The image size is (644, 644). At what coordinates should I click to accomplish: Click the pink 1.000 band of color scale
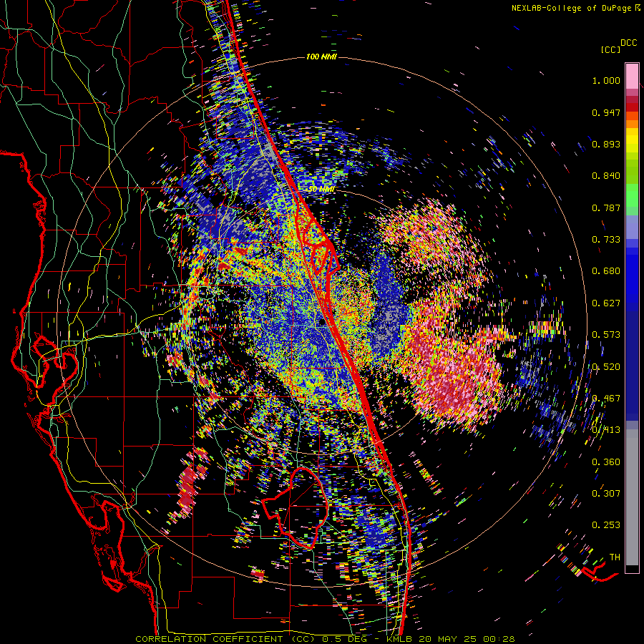[632, 76]
